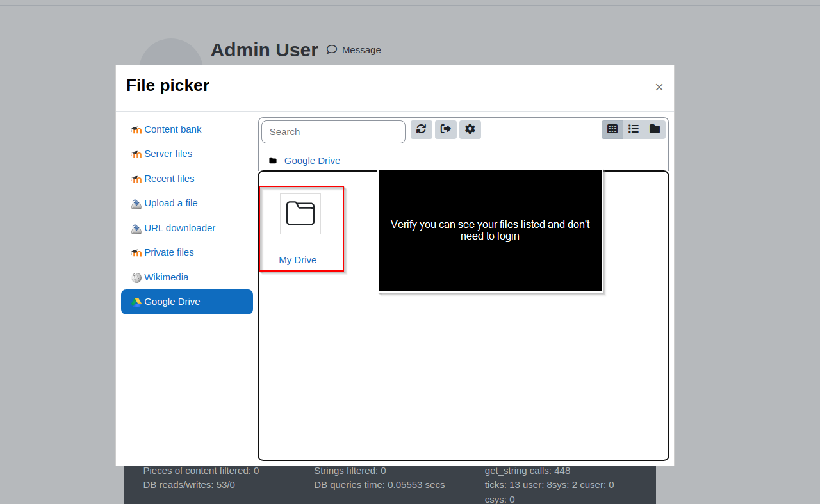820x504 pixels.
Task: Switch to the folder tree view
Action: point(655,129)
